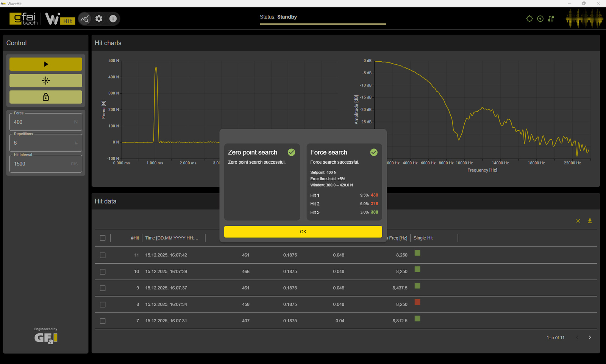Go to next page of hit data
This screenshot has width=606, height=364.
coord(590,337)
